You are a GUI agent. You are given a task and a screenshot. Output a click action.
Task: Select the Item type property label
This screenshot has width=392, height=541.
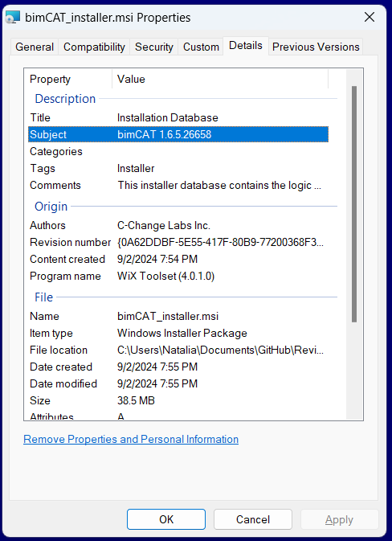click(51, 333)
